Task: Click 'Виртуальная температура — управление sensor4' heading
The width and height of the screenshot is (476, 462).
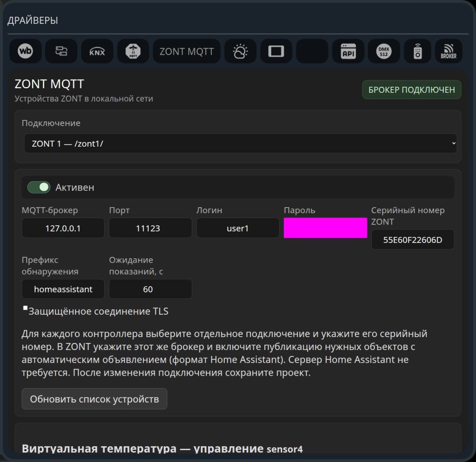Action: pos(162,449)
